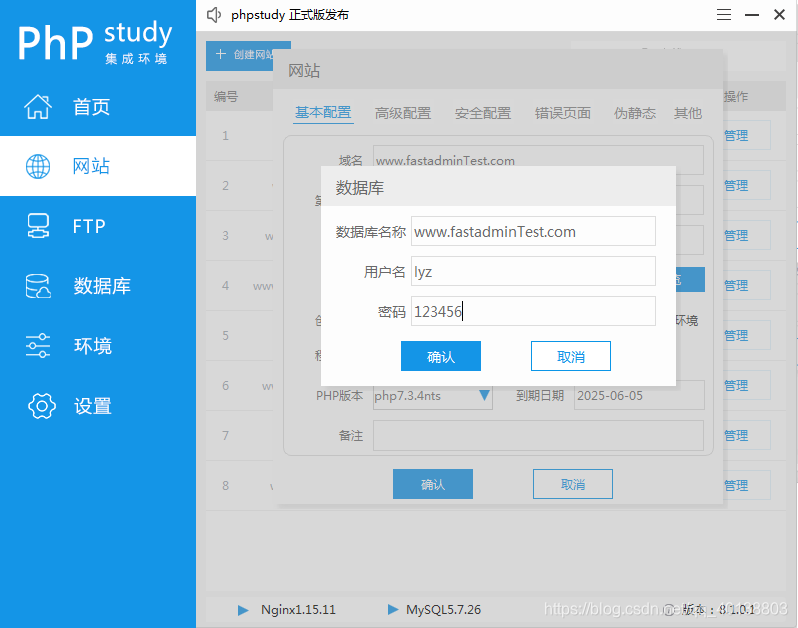Click the 编号 column header
This screenshot has width=798, height=628.
click(226, 97)
